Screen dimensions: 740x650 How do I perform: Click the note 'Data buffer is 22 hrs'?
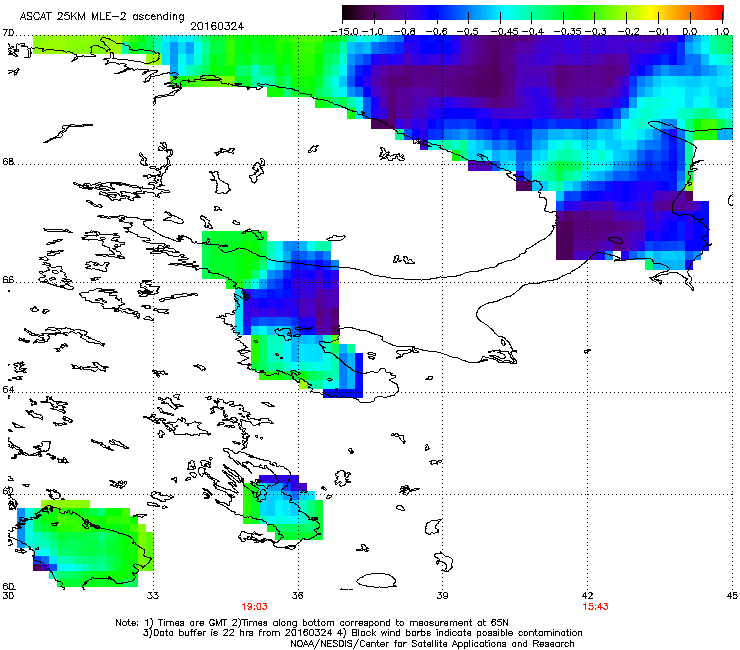201,633
